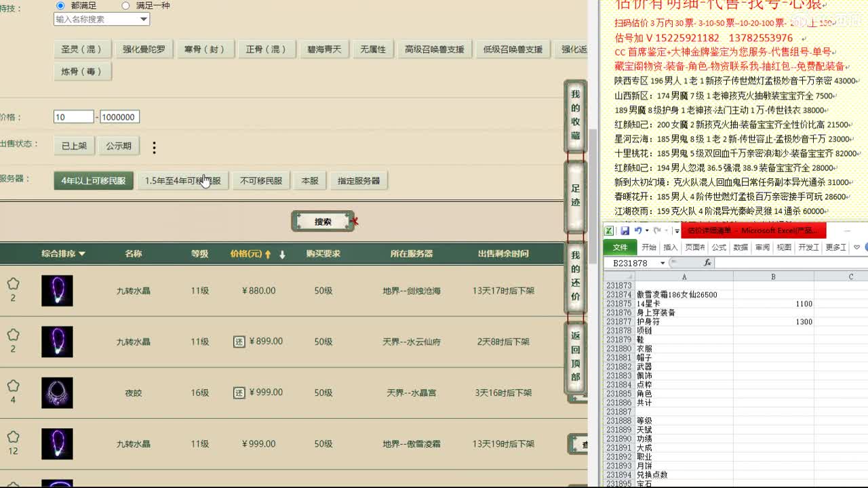Image resolution: width=868 pixels, height=488 pixels.
Task: Sort price descending with the down arrow
Action: click(282, 255)
